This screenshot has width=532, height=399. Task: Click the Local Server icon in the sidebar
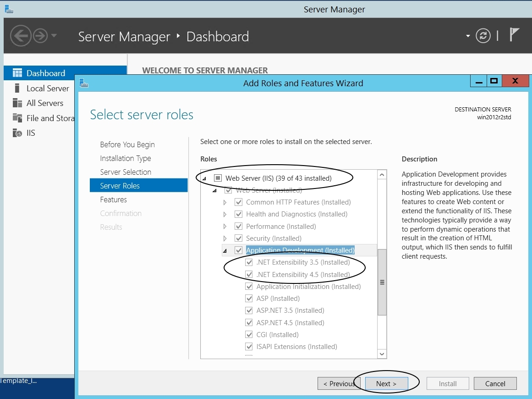point(17,89)
